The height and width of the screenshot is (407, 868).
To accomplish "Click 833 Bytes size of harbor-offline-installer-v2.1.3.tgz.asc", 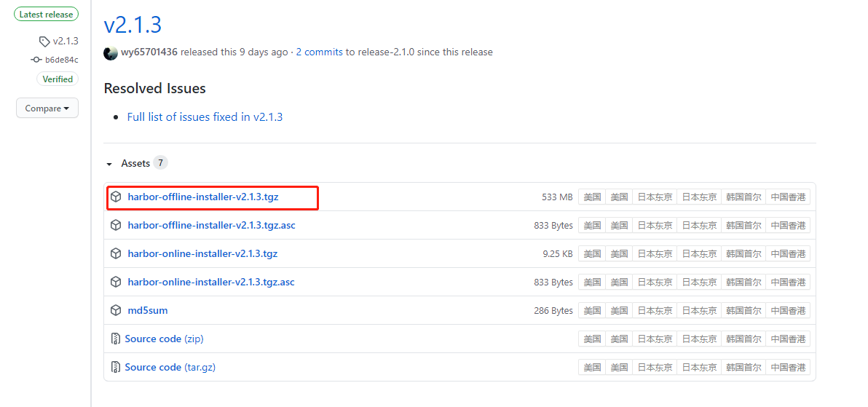I will tap(553, 226).
